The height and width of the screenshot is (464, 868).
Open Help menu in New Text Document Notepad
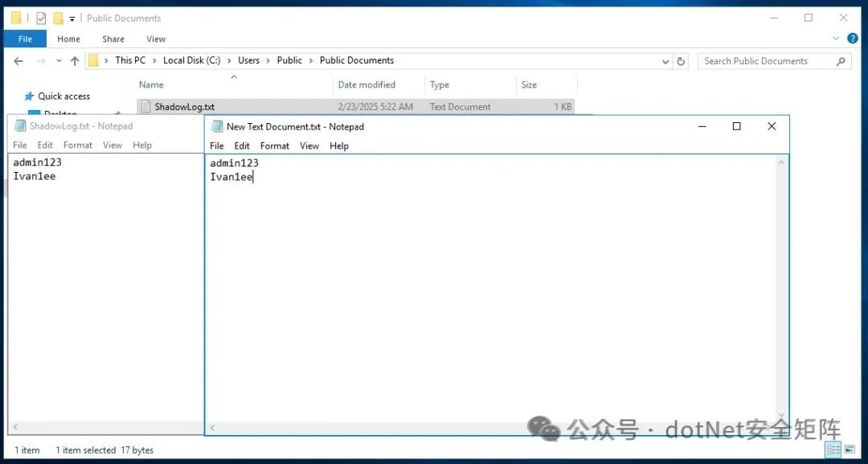(x=339, y=146)
